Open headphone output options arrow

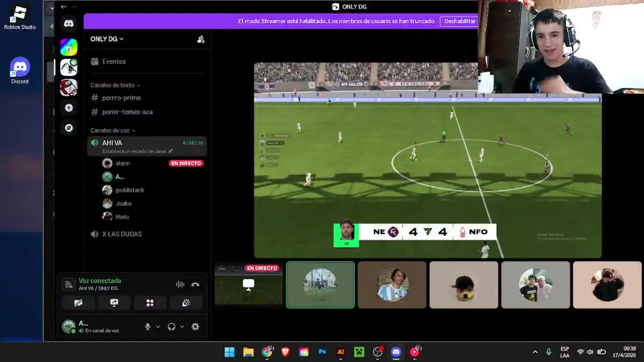point(182,327)
